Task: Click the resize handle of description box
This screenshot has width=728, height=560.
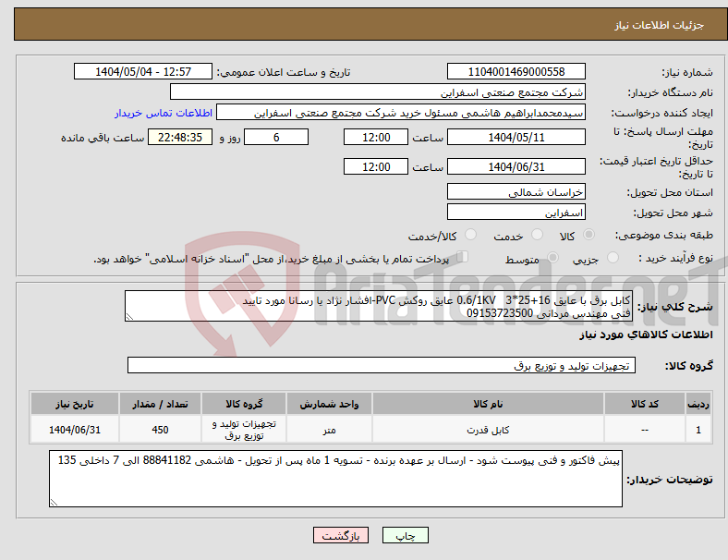Action: (x=129, y=317)
